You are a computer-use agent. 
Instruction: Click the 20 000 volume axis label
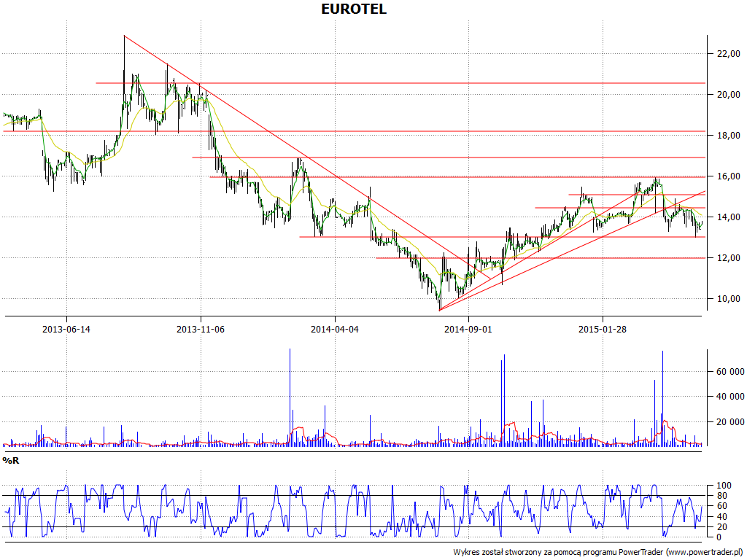730,421
